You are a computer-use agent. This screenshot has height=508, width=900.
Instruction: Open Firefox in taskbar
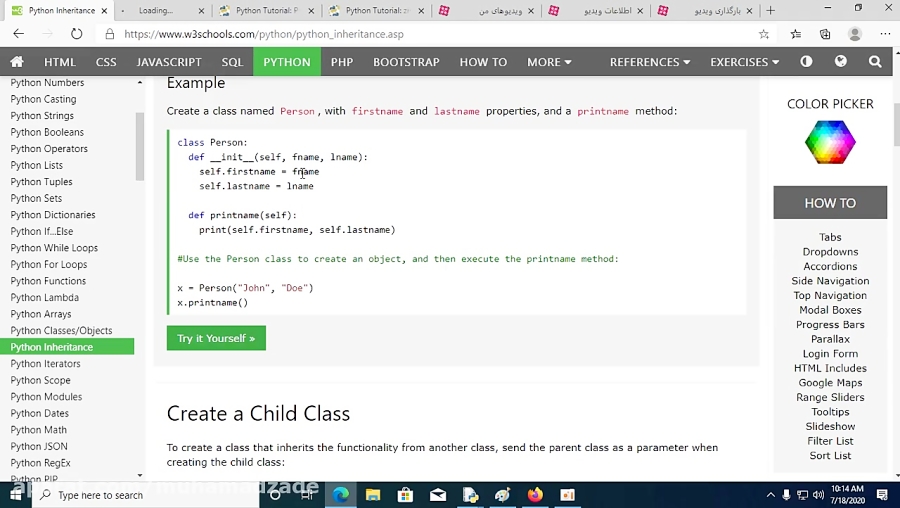[535, 495]
